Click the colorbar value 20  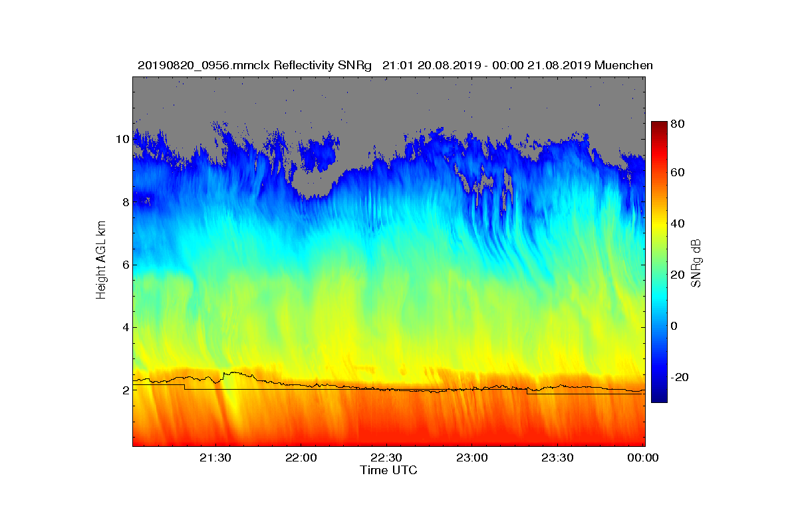[x=679, y=275]
